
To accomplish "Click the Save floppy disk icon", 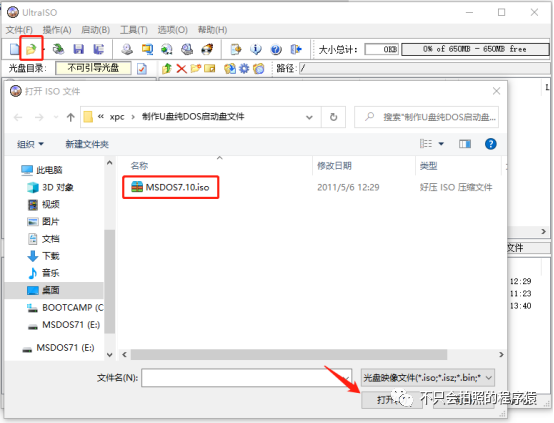I will click(78, 49).
